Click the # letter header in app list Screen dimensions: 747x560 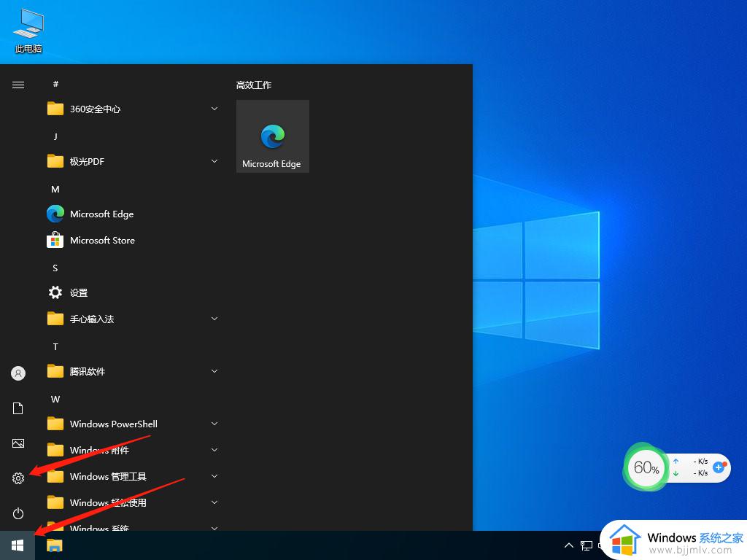coord(55,84)
